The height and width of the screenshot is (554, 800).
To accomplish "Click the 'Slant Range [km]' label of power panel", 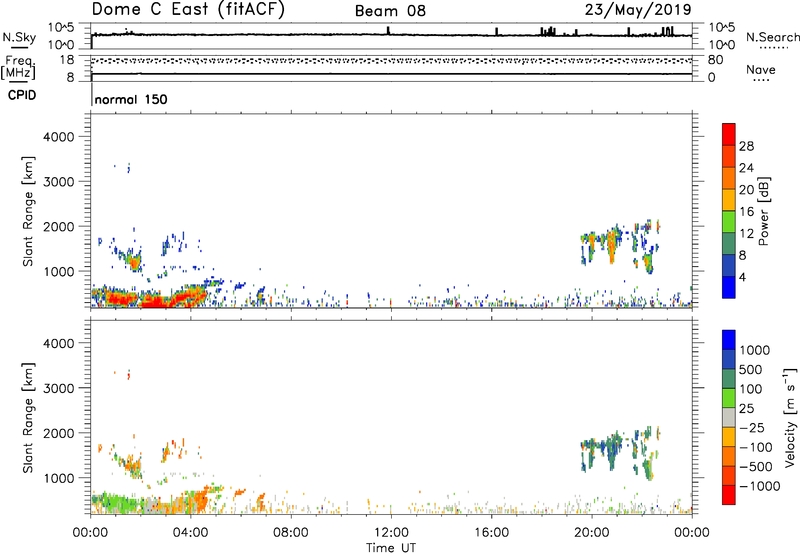I will point(28,211).
